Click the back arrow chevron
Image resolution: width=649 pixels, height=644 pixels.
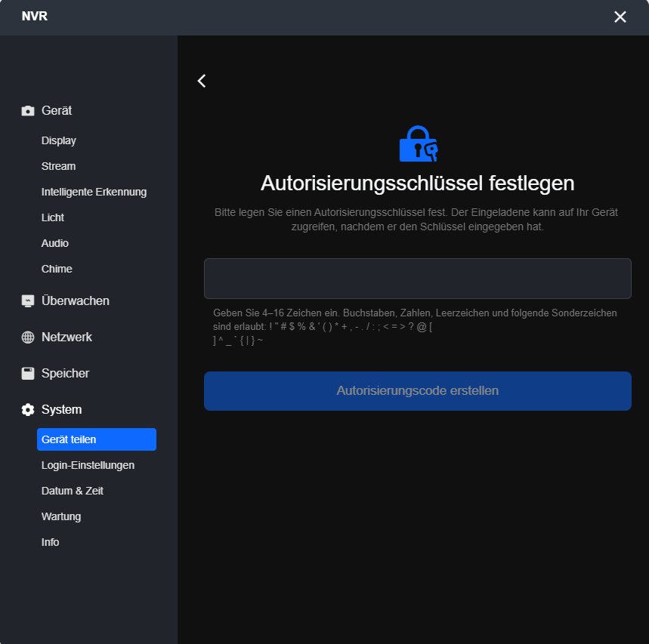pyautogui.click(x=202, y=81)
